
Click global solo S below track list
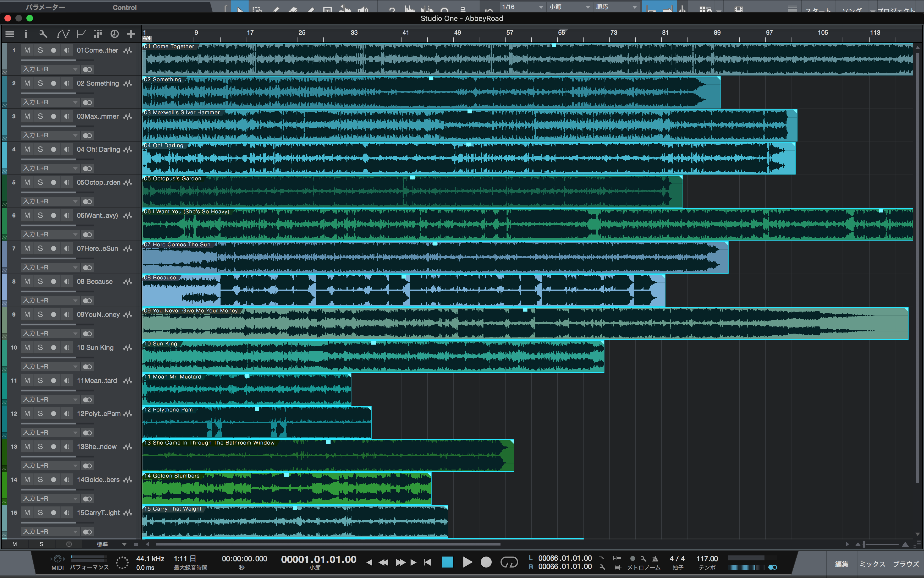(x=41, y=544)
